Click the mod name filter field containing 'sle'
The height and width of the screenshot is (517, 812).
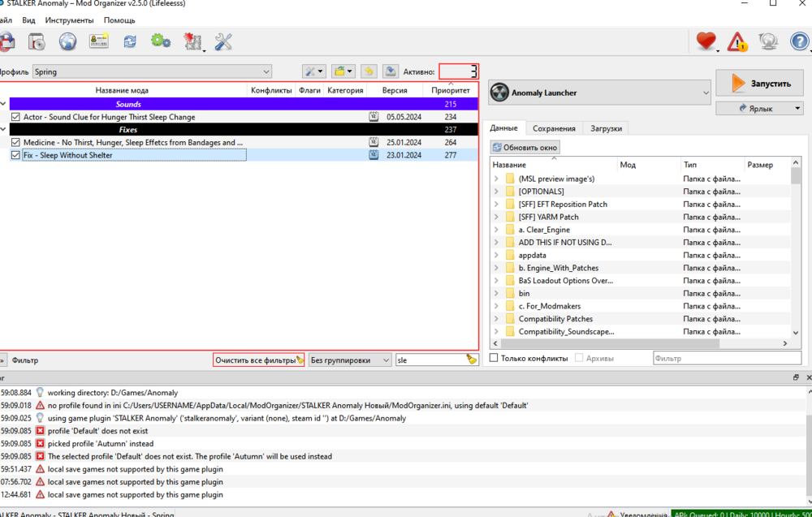pos(429,360)
